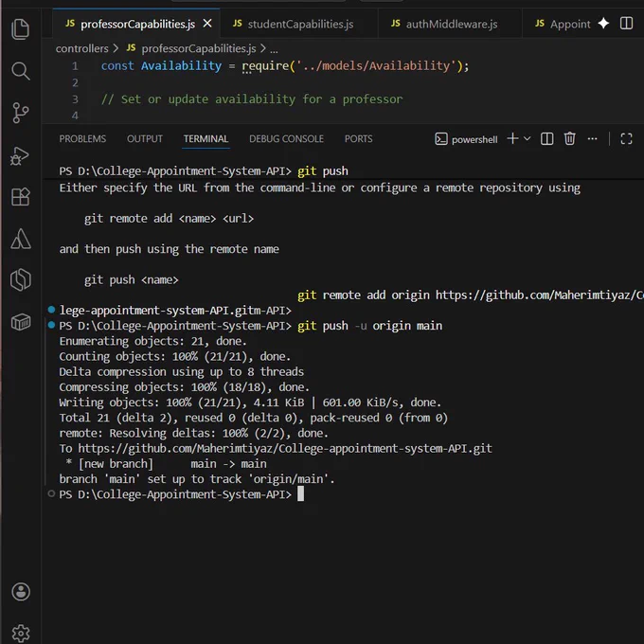The height and width of the screenshot is (644, 644).
Task: Click the hexagon icon below the Azure icon
Action: pyautogui.click(x=21, y=280)
